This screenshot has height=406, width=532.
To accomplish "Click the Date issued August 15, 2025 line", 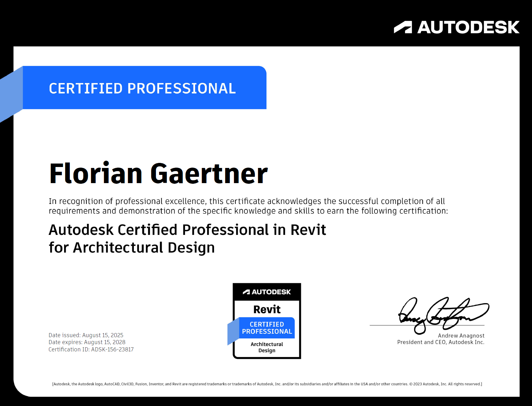I will click(x=86, y=335).
